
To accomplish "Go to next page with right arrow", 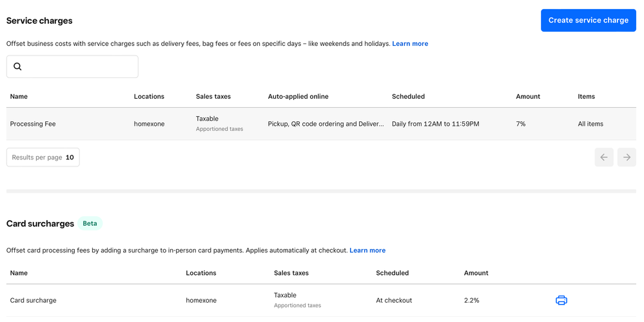I will [x=627, y=157].
